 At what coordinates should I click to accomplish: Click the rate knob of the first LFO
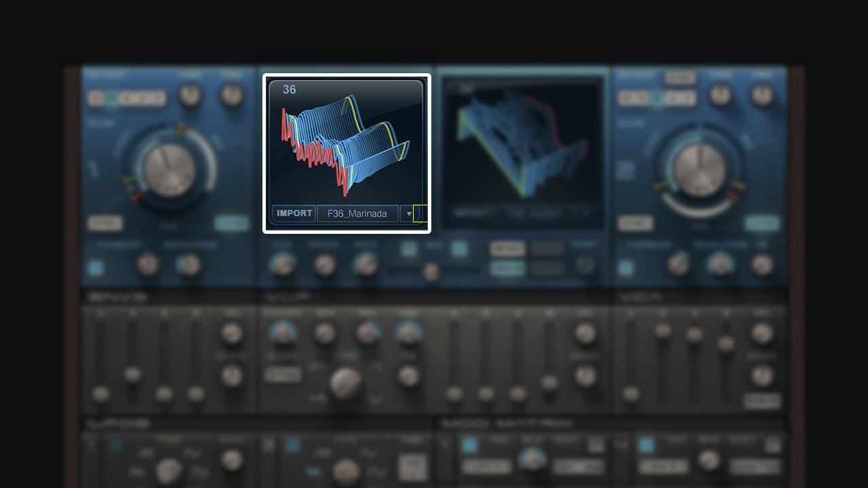click(167, 468)
